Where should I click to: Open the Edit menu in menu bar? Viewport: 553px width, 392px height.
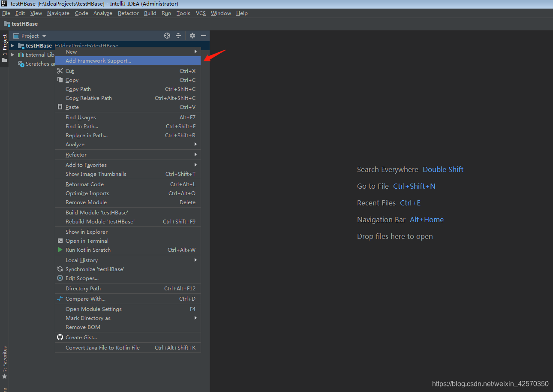[x=20, y=13]
